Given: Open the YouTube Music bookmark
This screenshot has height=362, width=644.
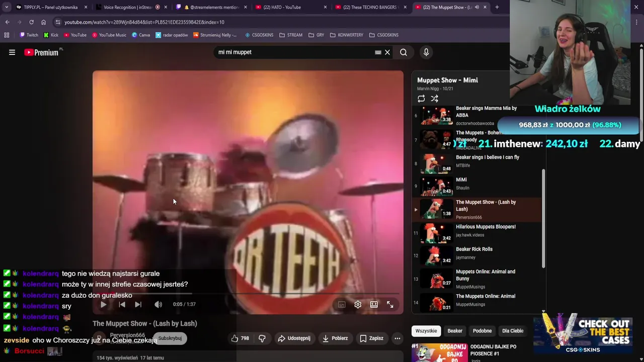Looking at the screenshot, I should pos(109,35).
